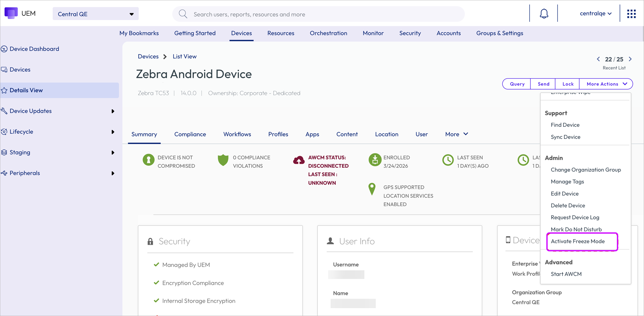Click the Enrolled status icon
Image resolution: width=644 pixels, height=316 pixels.
pos(375,159)
